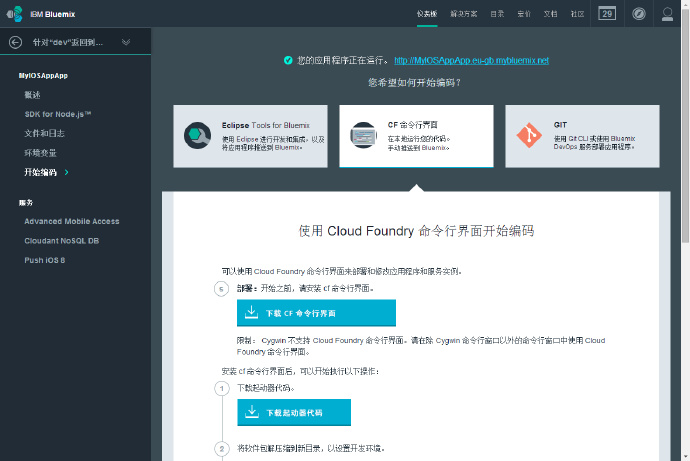Click the CF command line terminal icon

click(x=363, y=135)
